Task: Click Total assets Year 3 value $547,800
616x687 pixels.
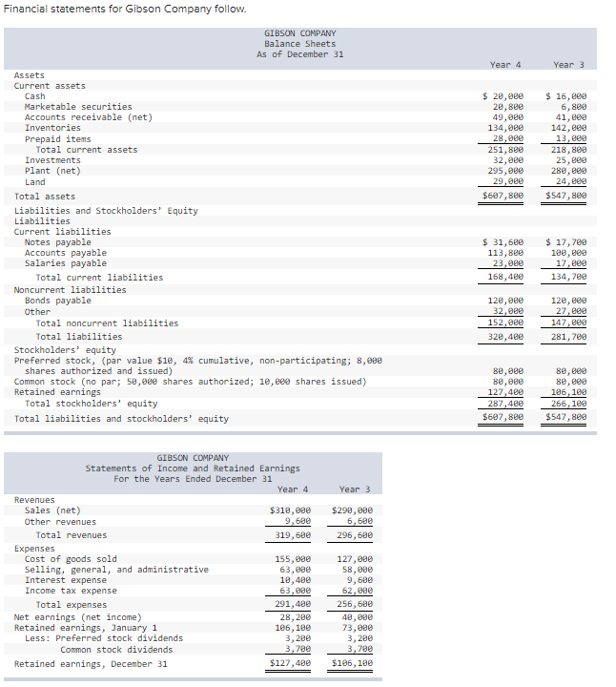Action: (565, 196)
